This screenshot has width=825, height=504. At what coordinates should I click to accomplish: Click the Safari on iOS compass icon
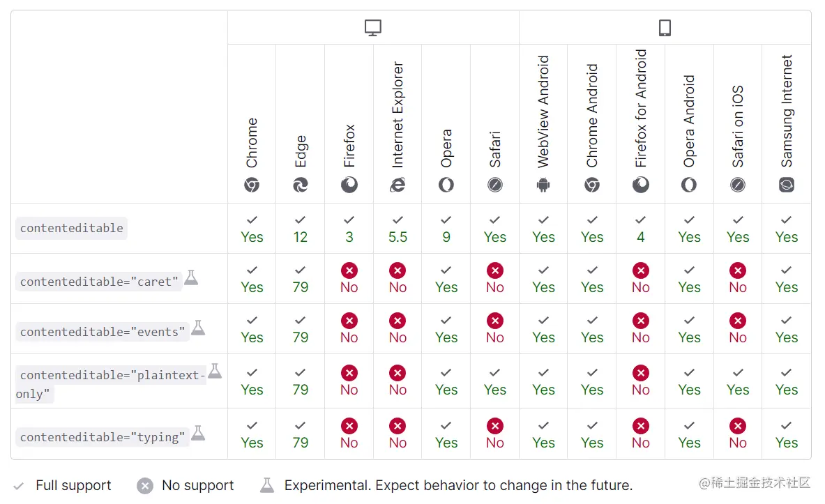click(737, 185)
